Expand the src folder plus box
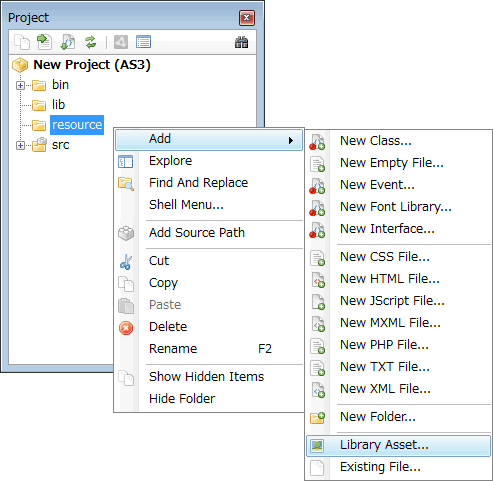Screen dimensions: 493x481 (x=20, y=146)
